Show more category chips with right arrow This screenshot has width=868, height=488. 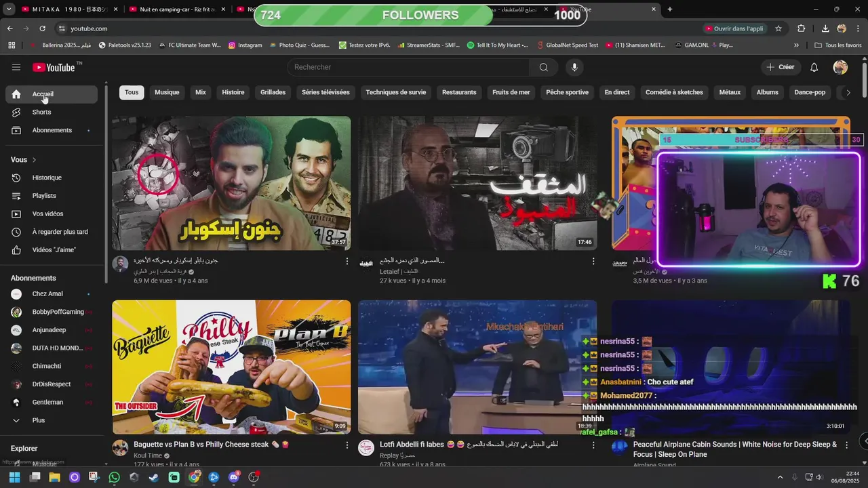click(x=848, y=93)
